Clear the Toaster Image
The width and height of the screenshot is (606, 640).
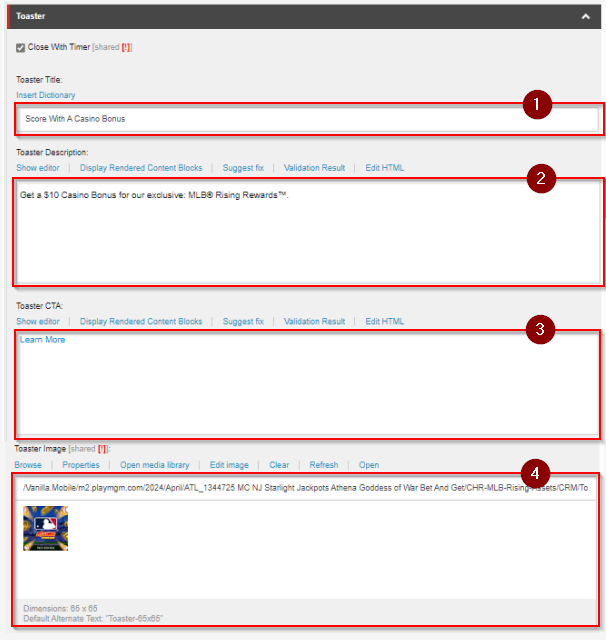pos(279,465)
